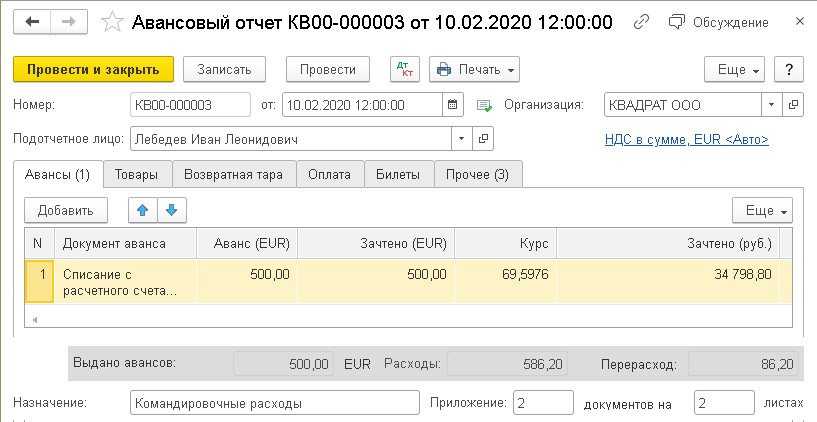Add document to favorites with star icon
Image resolution: width=817 pixels, height=422 pixels.
coord(112,22)
